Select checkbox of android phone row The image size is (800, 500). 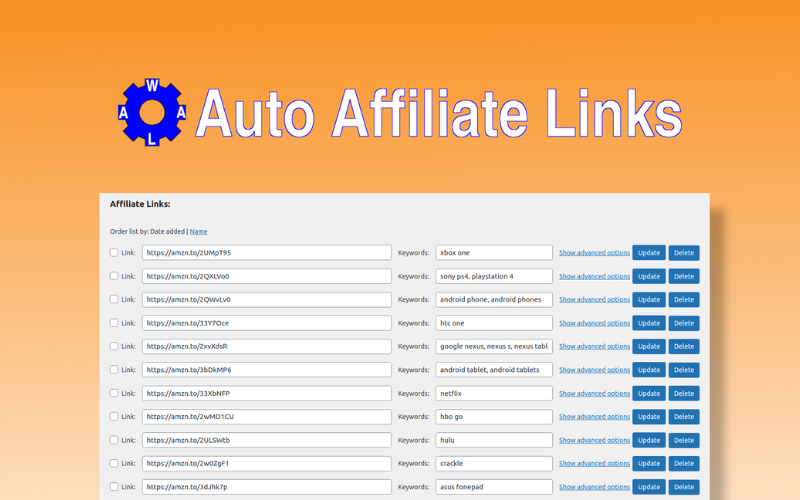coord(114,299)
